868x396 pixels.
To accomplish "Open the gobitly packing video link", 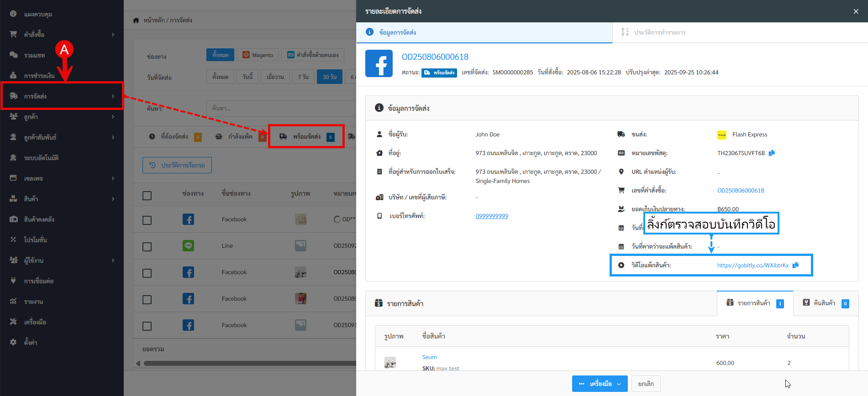I will (x=752, y=266).
